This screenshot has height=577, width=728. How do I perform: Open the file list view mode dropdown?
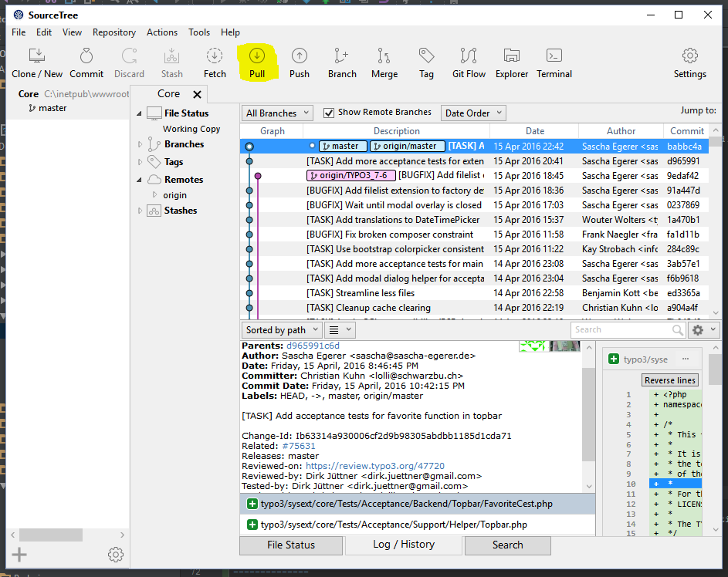coord(340,330)
